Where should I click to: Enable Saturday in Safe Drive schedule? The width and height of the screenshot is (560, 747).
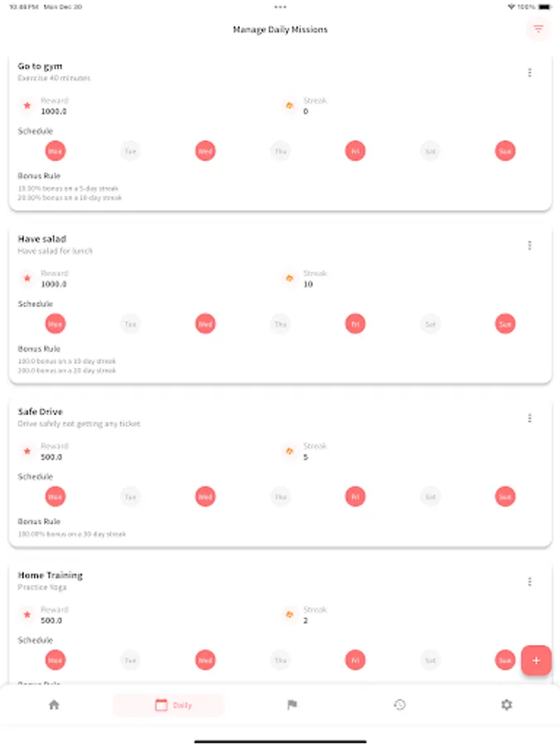pos(430,496)
